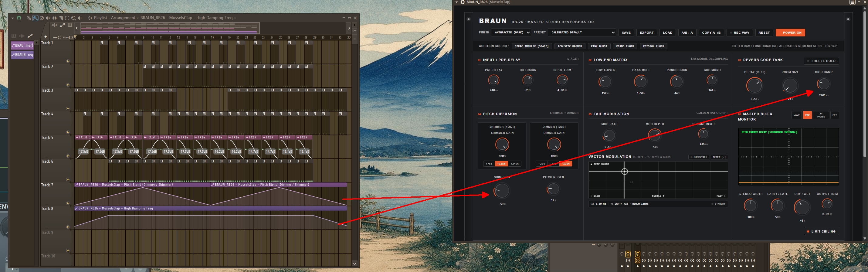The width and height of the screenshot is (868, 272).
Task: Toggle the STEP checkbox
Action: point(60,37)
